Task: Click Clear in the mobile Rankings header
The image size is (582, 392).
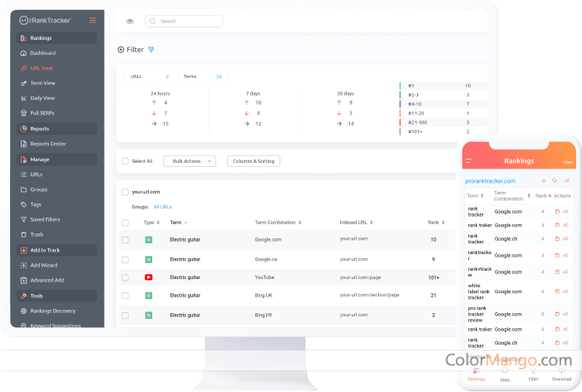Action: pyautogui.click(x=568, y=162)
